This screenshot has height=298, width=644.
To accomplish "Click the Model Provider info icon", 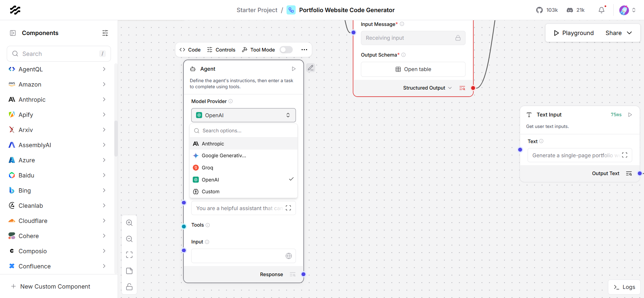I will pyautogui.click(x=231, y=101).
